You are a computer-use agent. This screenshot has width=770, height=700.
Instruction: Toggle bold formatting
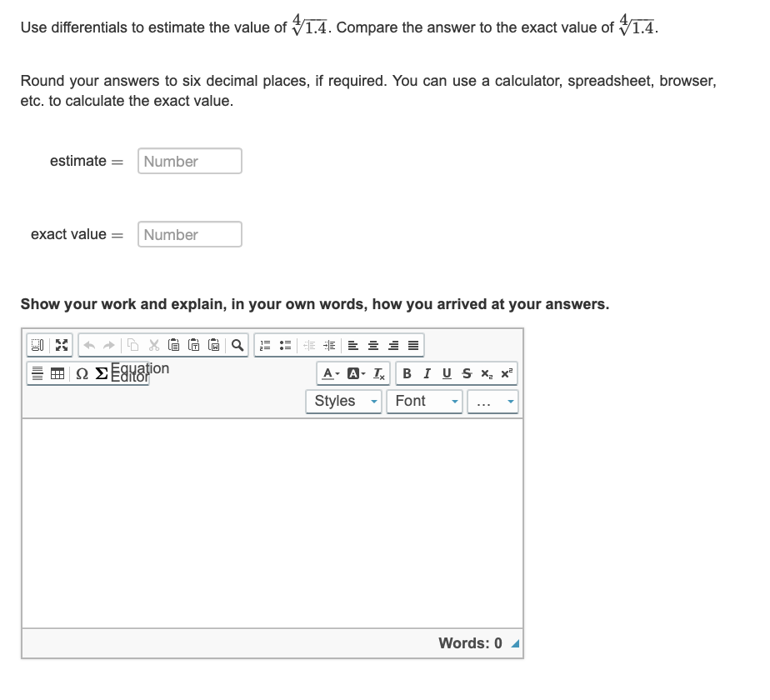tap(406, 372)
